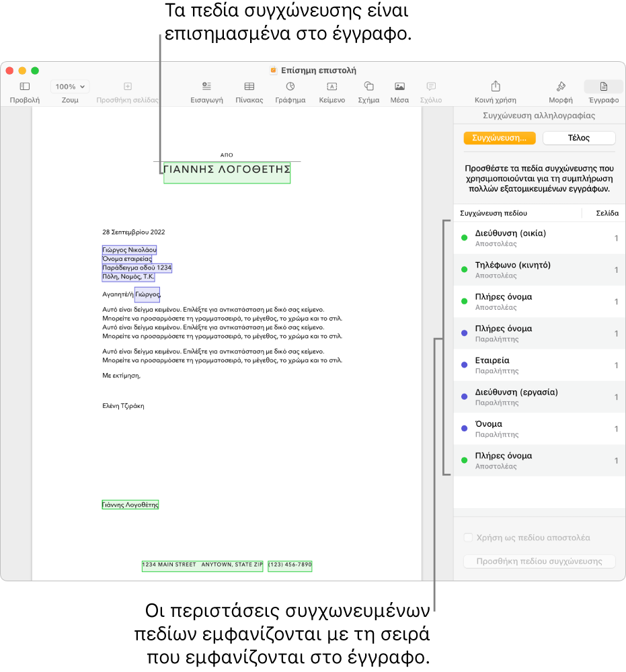Select Τηλέφωνο (κινητό) merge field row
Image resolution: width=626 pixels, height=672 pixels.
pyautogui.click(x=539, y=269)
